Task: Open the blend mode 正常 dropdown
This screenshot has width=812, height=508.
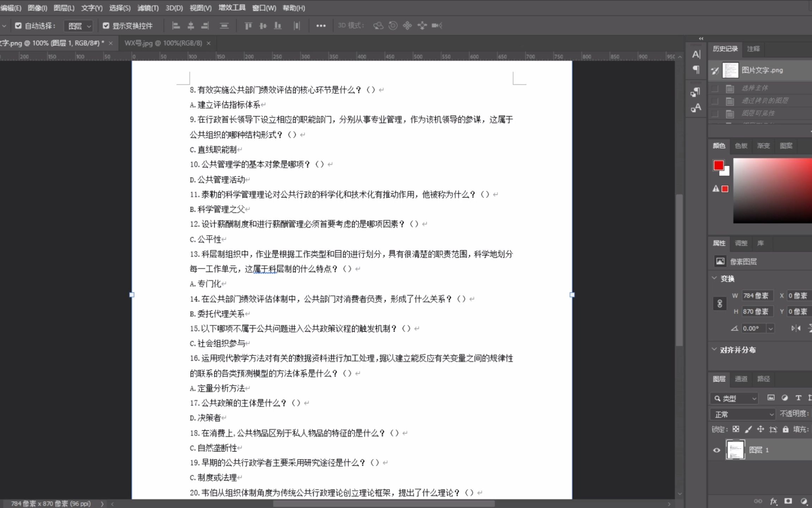Action: click(x=743, y=414)
